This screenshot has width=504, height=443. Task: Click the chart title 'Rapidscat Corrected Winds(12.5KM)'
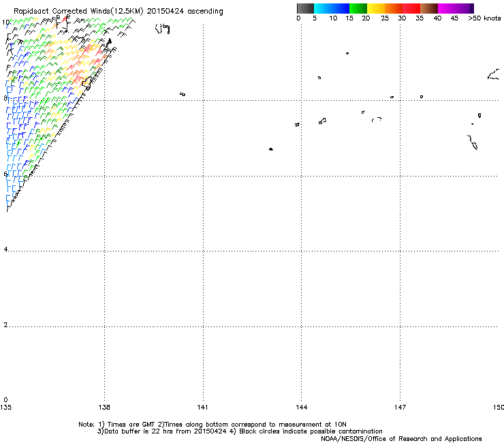coord(78,12)
